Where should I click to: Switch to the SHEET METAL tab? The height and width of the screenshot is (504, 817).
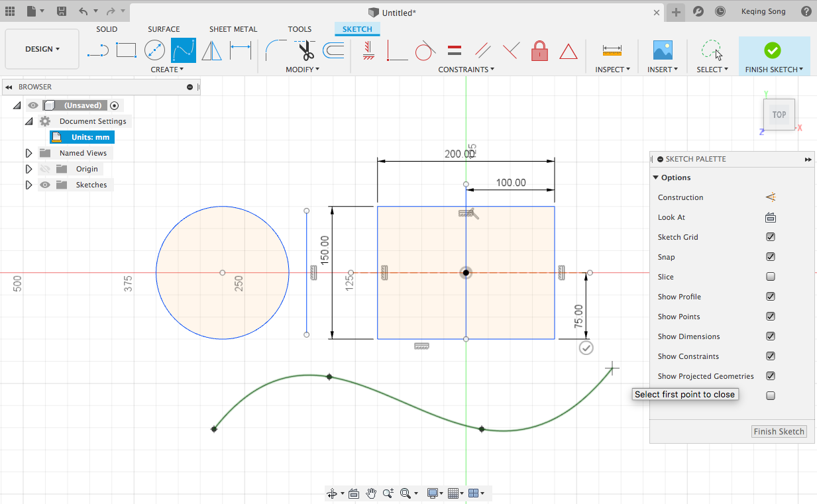click(233, 29)
